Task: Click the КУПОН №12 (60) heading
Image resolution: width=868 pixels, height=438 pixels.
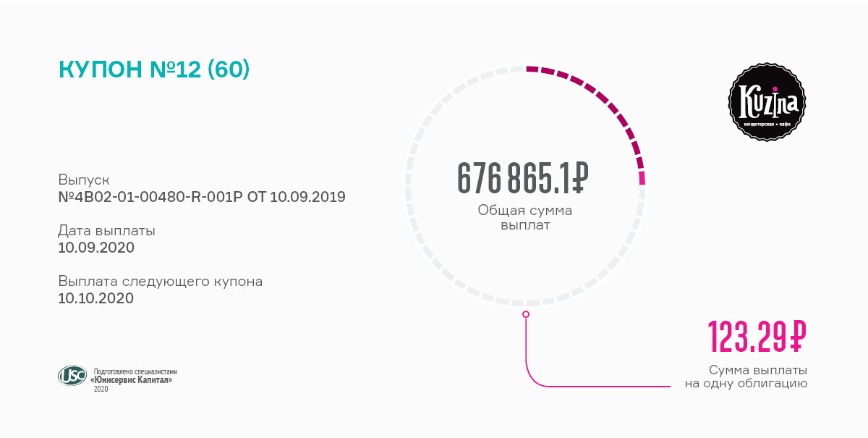Action: 153,70
